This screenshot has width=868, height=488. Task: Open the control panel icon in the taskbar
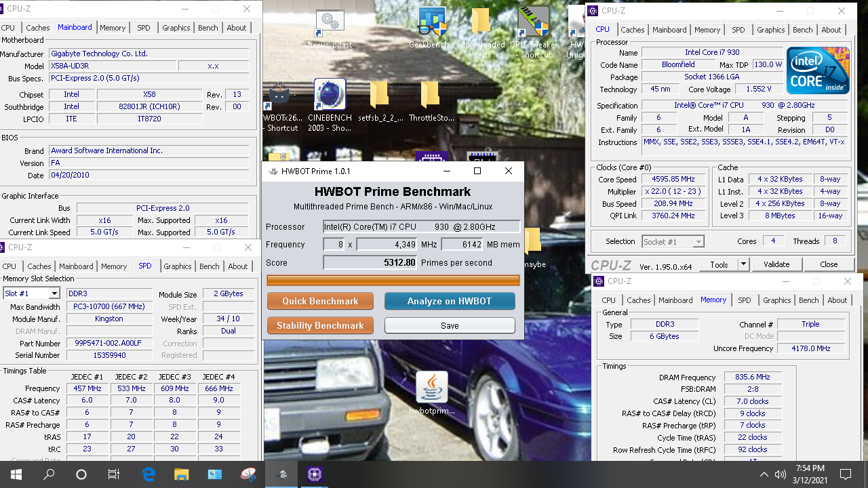pos(215,474)
